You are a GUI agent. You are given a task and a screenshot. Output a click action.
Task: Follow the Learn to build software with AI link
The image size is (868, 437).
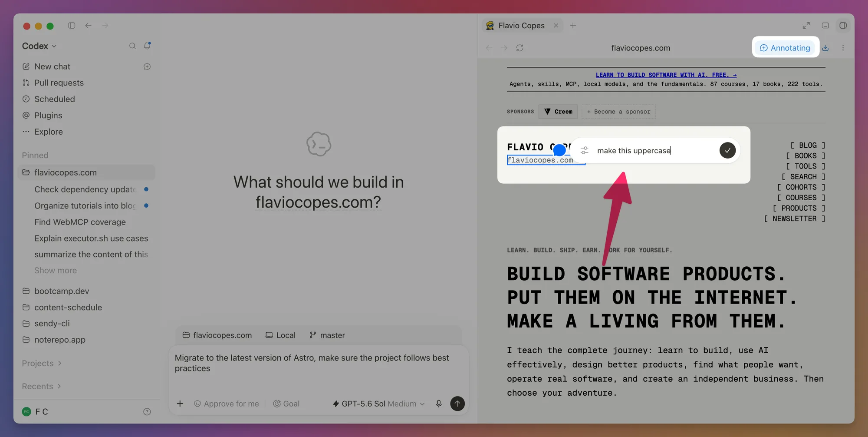point(666,75)
